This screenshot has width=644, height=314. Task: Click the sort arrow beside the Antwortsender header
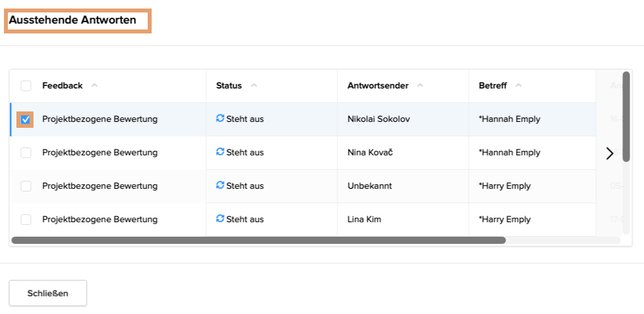420,85
